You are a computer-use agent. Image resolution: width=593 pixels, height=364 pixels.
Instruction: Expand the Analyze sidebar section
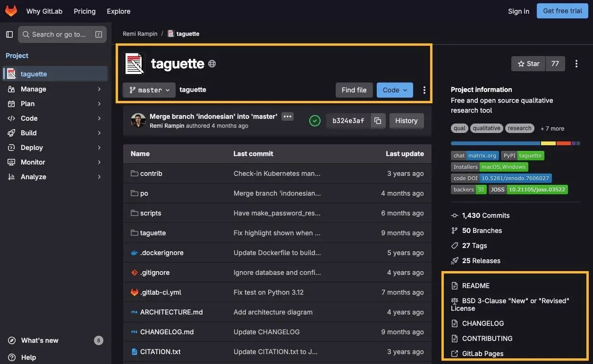[x=55, y=177]
